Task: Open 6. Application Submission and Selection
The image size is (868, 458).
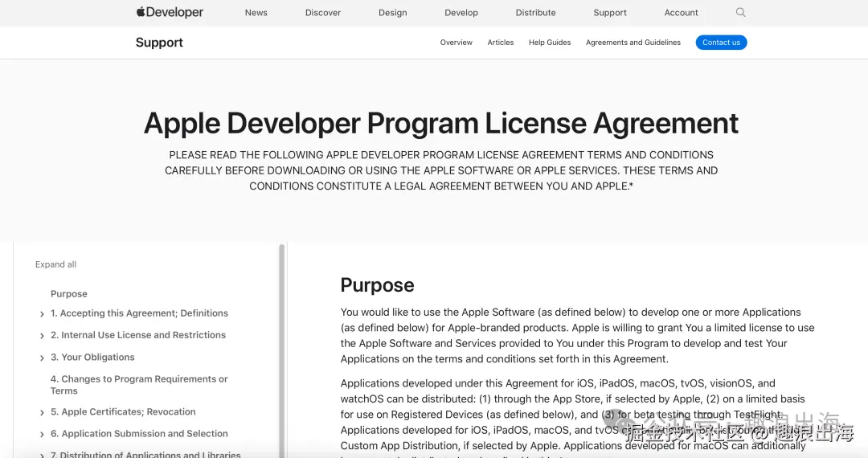Action: coord(140,434)
